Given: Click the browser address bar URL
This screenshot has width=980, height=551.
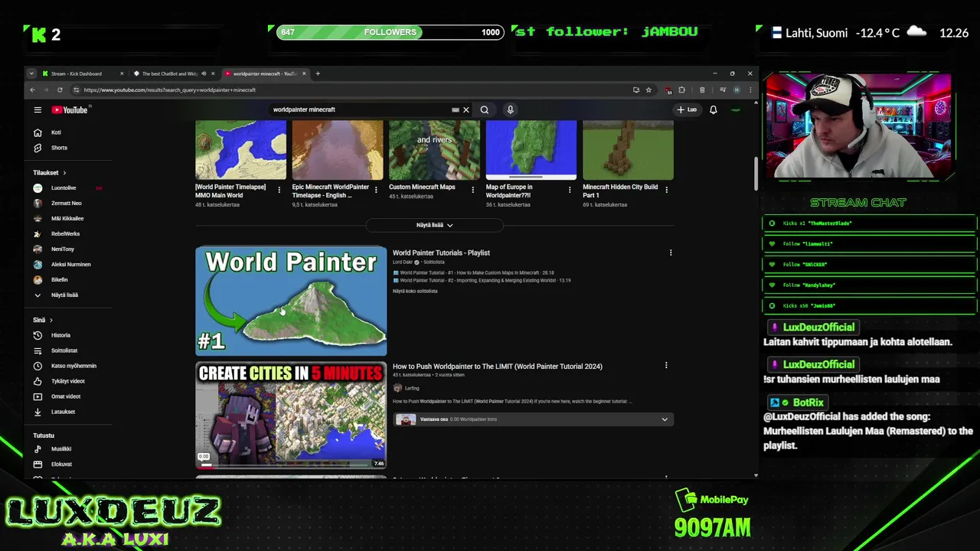Looking at the screenshot, I should click(170, 90).
